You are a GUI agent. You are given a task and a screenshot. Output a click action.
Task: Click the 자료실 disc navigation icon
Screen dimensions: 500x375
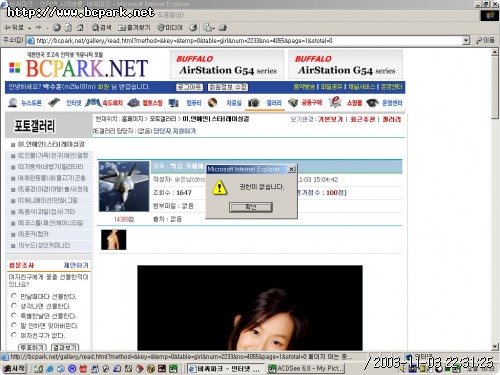(x=212, y=103)
